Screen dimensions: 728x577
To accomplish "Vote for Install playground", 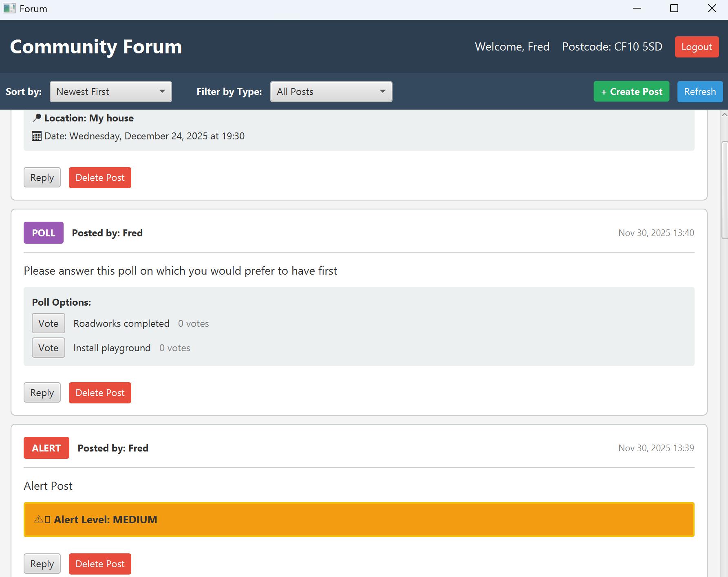I will [48, 347].
